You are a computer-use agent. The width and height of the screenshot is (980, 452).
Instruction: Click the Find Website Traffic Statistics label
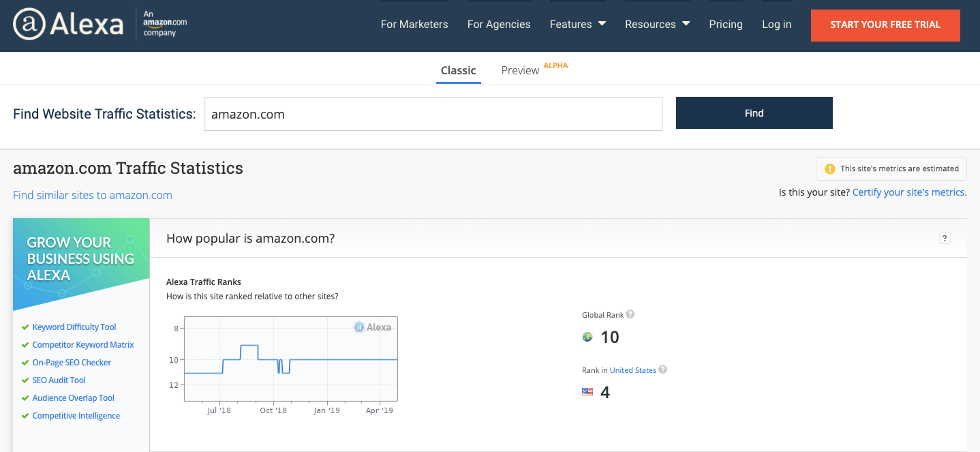104,114
